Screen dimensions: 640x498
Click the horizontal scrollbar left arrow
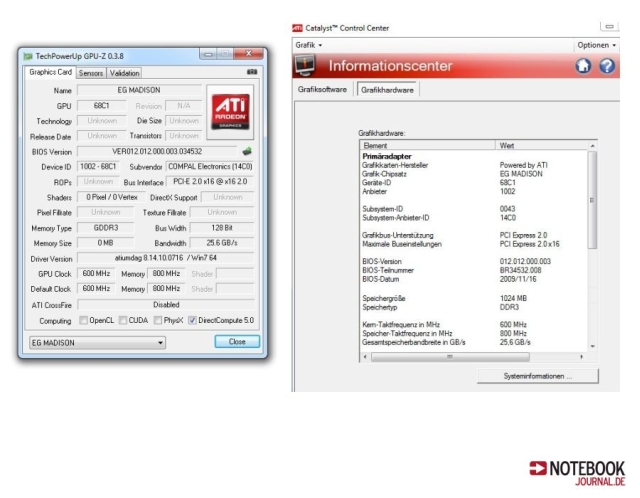tap(364, 357)
